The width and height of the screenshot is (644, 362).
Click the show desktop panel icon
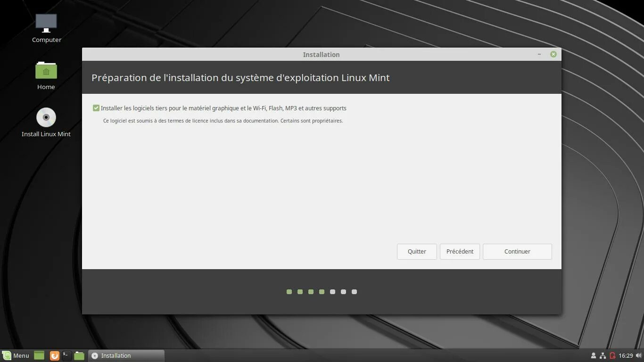pyautogui.click(x=39, y=355)
